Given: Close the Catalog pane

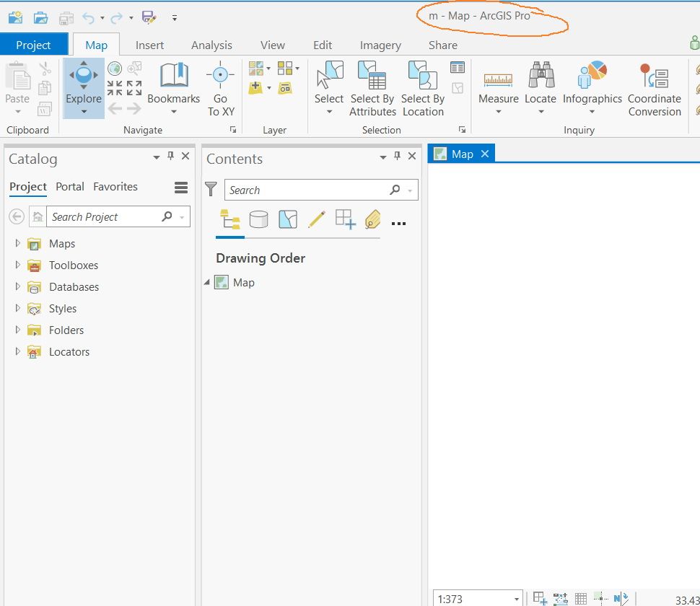Looking at the screenshot, I should (x=185, y=156).
